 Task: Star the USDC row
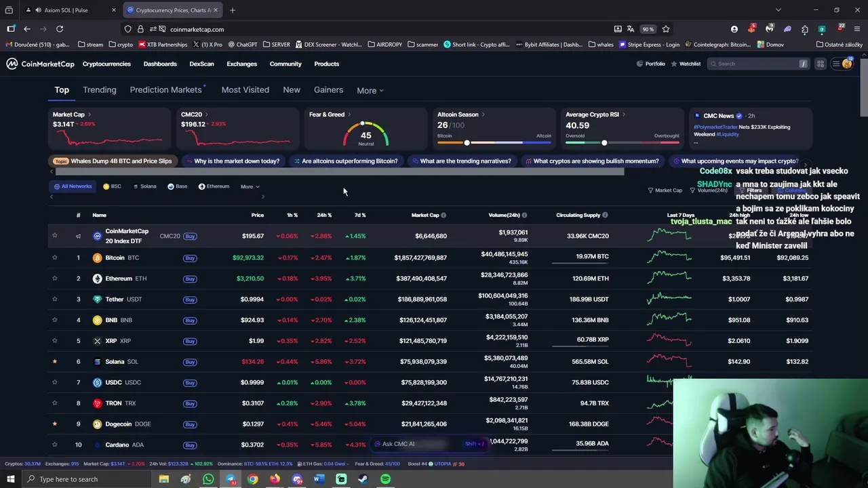(x=55, y=382)
